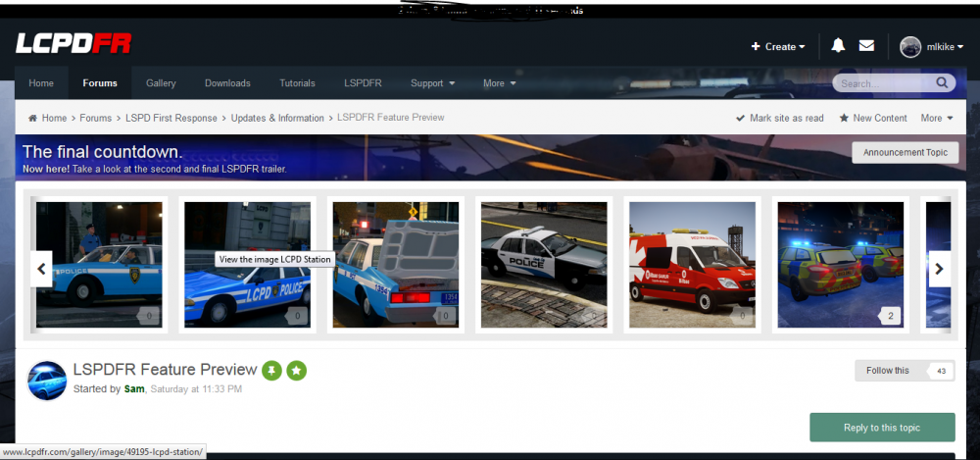Open the Gallery tab
This screenshot has width=980, height=460.
[x=161, y=83]
